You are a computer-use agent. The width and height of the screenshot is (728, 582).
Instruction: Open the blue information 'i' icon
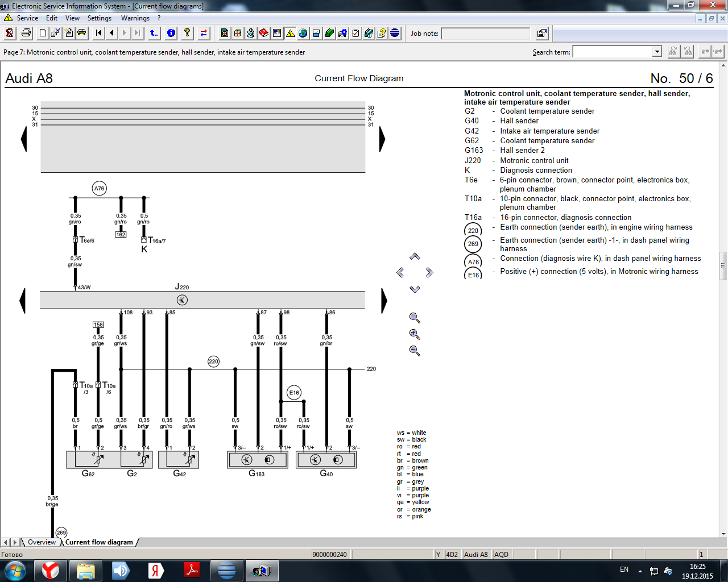click(x=171, y=33)
